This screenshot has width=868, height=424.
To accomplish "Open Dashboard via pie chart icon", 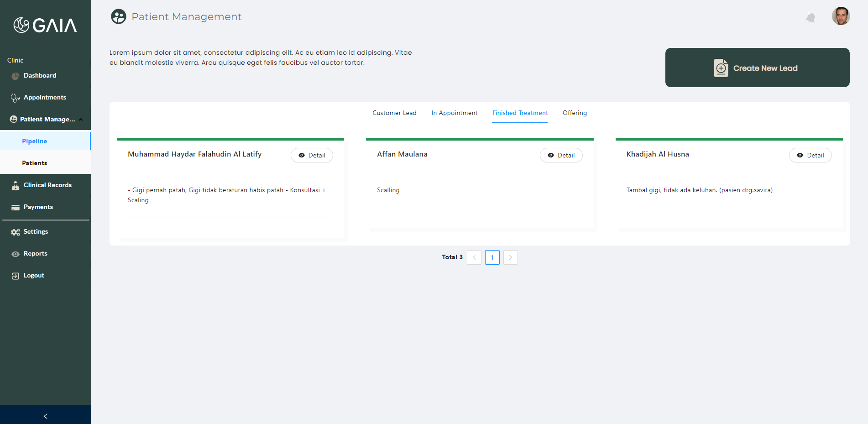I will 15,76.
